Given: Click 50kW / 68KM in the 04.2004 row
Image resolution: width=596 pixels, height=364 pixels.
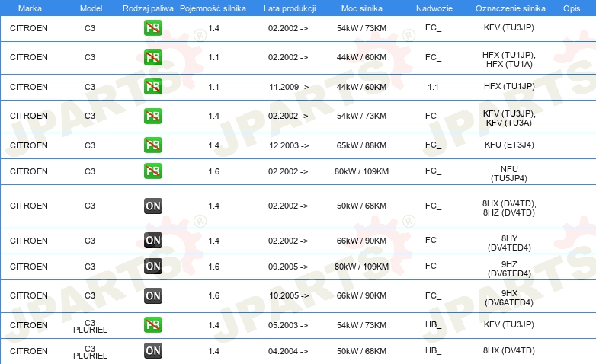Looking at the screenshot, I should (x=361, y=351).
